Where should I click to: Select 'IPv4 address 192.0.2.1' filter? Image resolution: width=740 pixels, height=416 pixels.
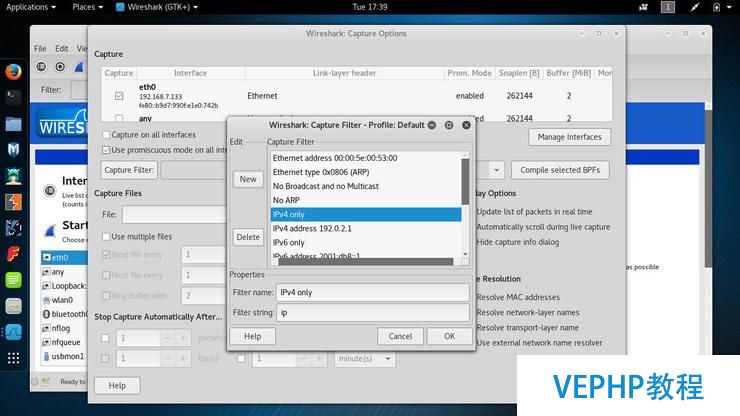click(x=366, y=229)
